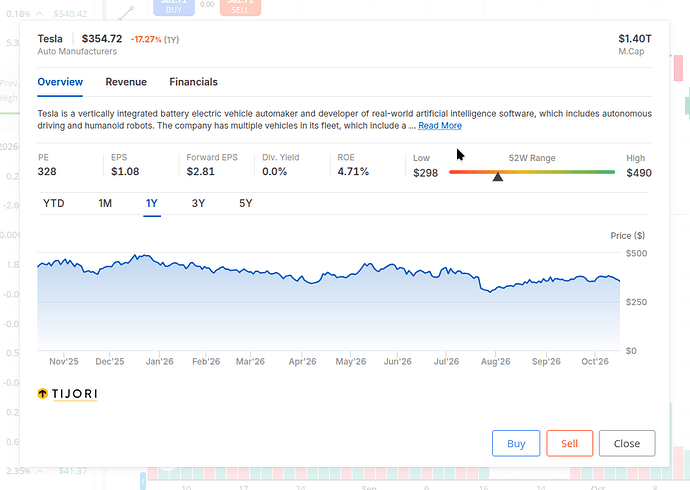
Task: Click the Forward EPS value $2.81
Action: (x=200, y=172)
